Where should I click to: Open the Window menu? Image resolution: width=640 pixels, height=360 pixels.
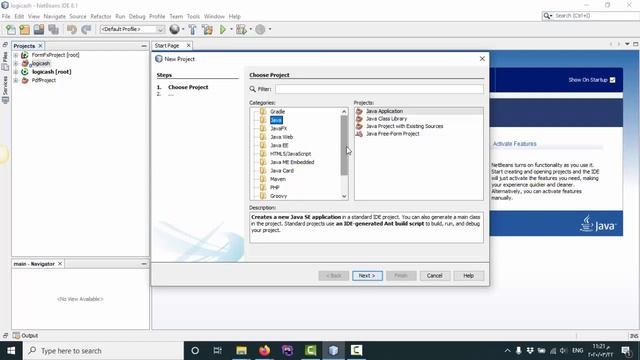pyautogui.click(x=214, y=16)
